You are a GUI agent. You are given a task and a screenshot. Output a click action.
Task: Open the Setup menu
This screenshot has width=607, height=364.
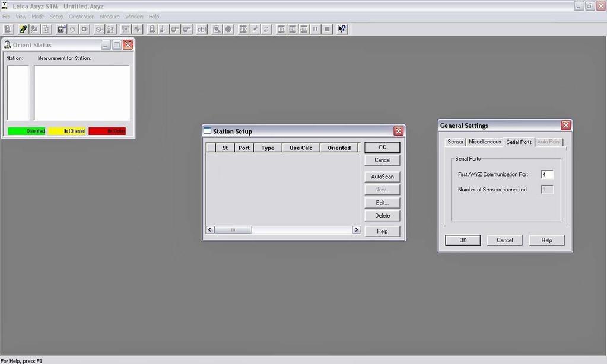coord(56,17)
